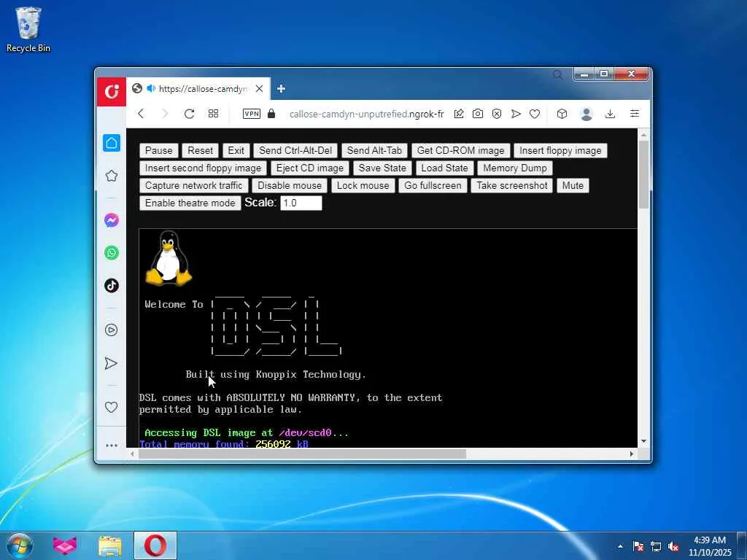Open the extensions cube icon
Image resolution: width=747 pixels, height=560 pixels.
pos(562,114)
